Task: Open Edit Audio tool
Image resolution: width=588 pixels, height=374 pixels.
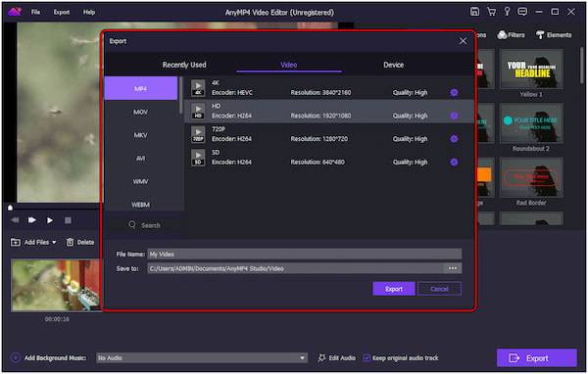Action: coord(336,358)
